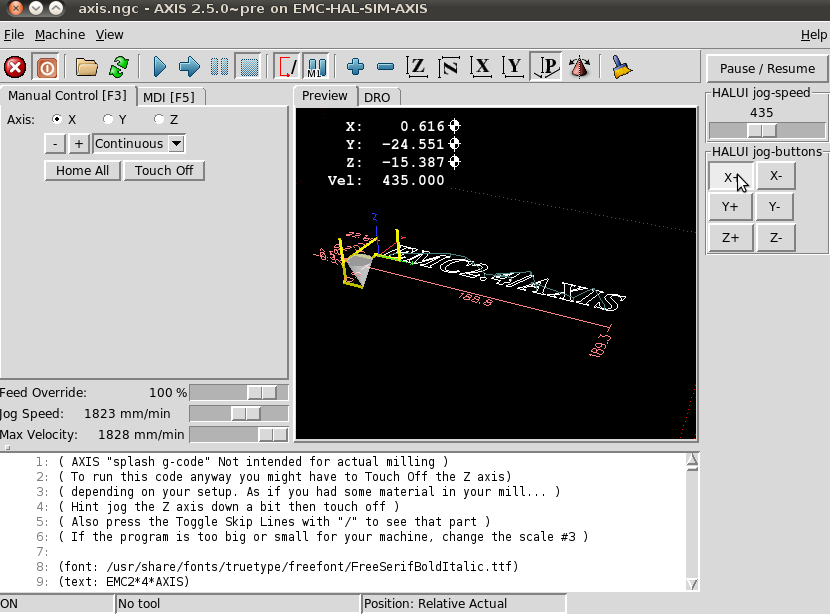Image resolution: width=830 pixels, height=614 pixels.
Task: Click HALUI Y- jog button
Action: (x=774, y=206)
